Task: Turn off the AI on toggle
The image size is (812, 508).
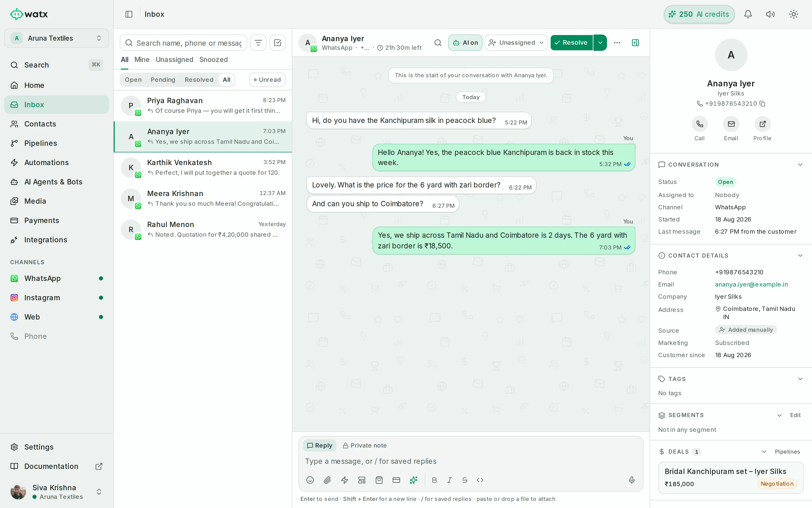Action: click(465, 43)
